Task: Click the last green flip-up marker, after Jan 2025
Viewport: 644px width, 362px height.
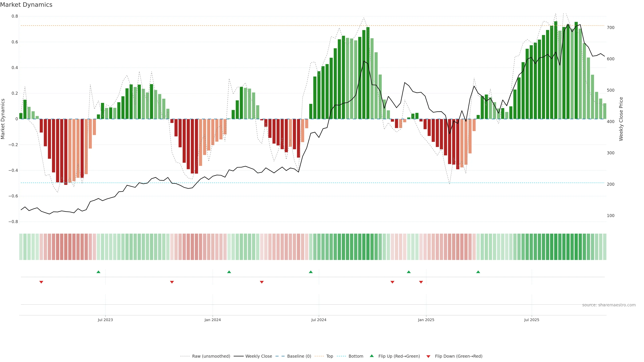Action: click(478, 272)
